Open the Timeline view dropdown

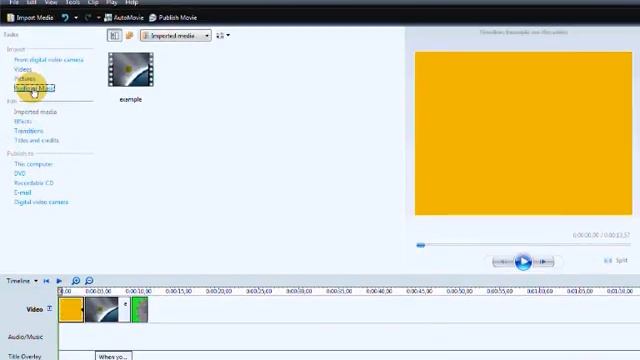[x=22, y=281]
